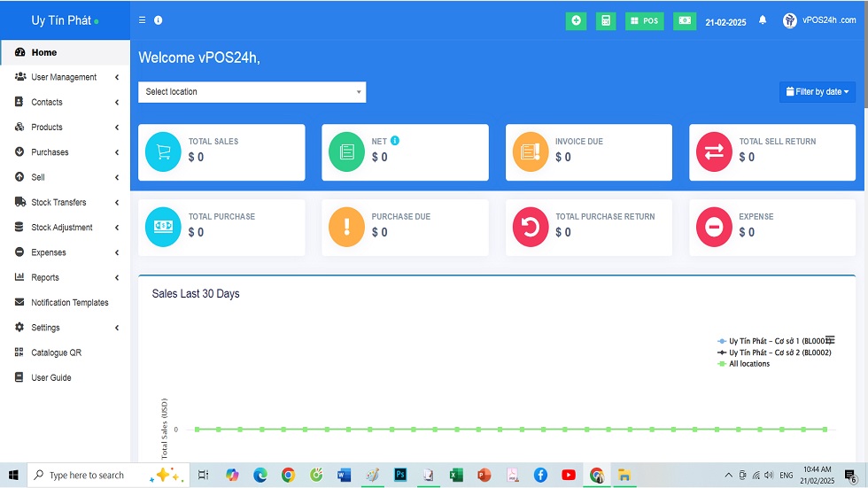Click the green POS button

pyautogui.click(x=644, y=20)
